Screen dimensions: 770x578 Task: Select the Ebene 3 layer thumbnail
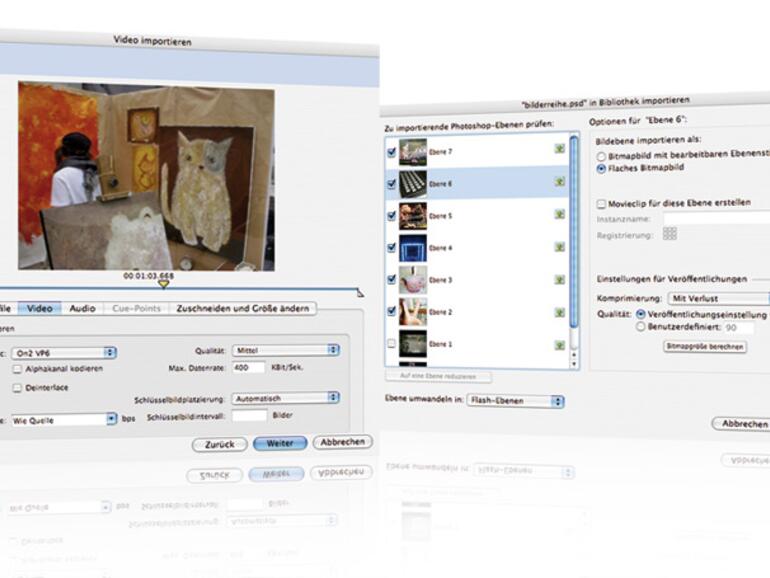(x=412, y=279)
